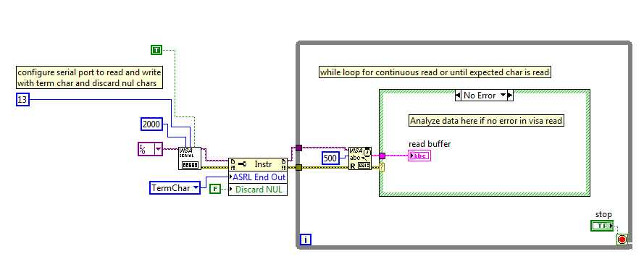Click the case structure error selector terminal

pos(382,167)
